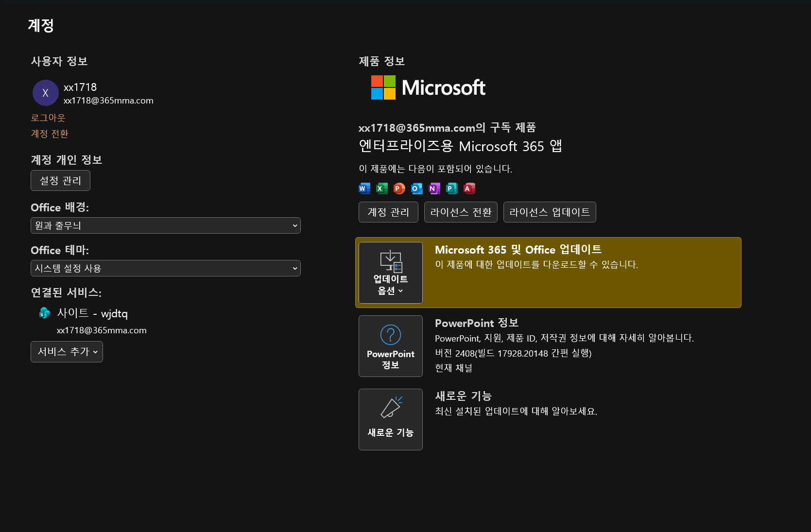Open the 업데이트 옵션 menu
The height and width of the screenshot is (532, 811).
(x=391, y=273)
